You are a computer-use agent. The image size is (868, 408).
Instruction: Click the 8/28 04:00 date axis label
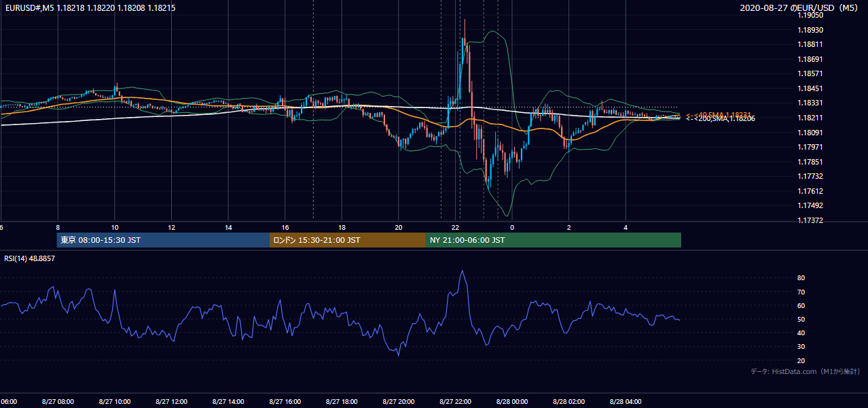626,402
